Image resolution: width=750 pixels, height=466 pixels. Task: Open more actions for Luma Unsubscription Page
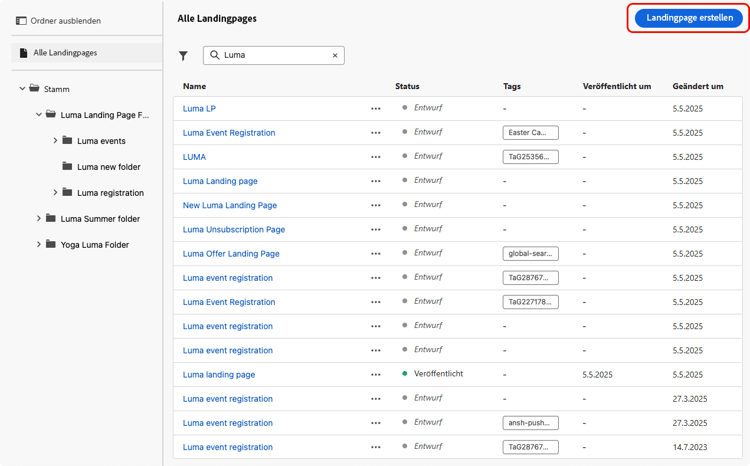click(x=376, y=230)
